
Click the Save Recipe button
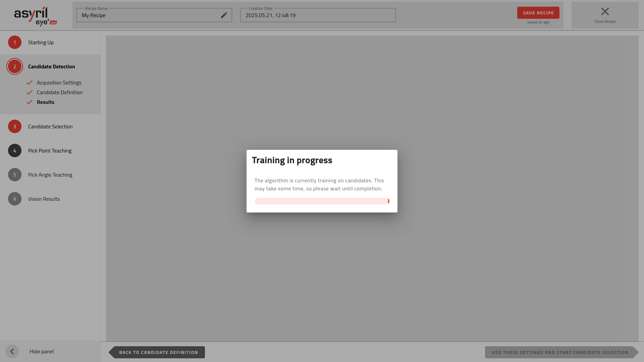pyautogui.click(x=538, y=13)
